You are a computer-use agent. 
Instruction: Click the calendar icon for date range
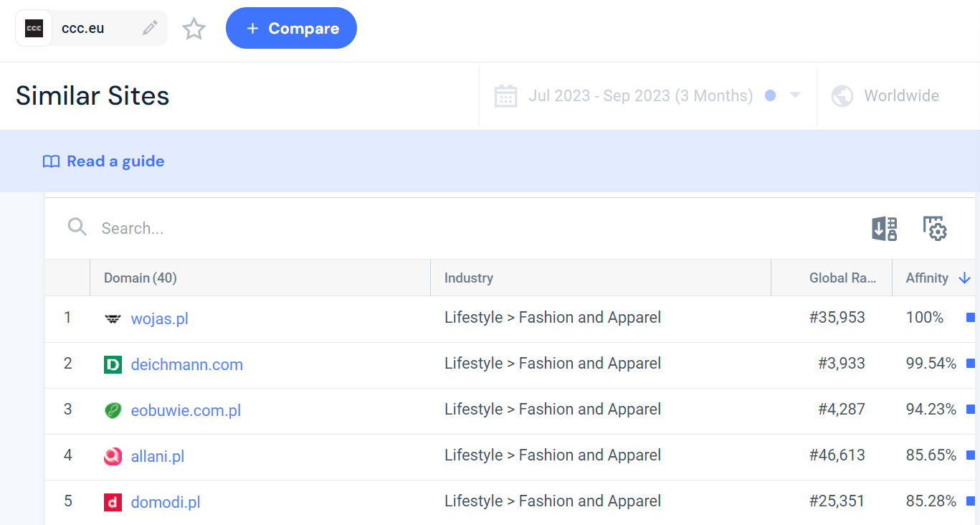pyautogui.click(x=506, y=96)
